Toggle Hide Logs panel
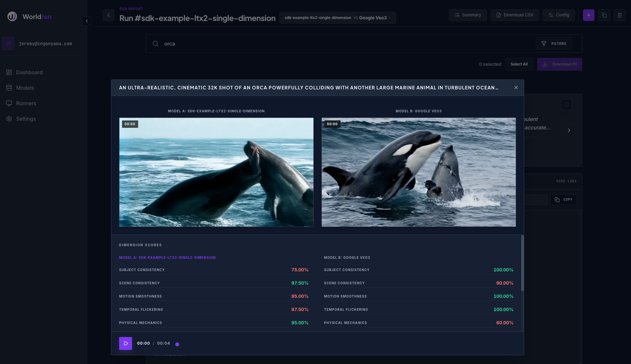631x364 pixels. [x=566, y=181]
